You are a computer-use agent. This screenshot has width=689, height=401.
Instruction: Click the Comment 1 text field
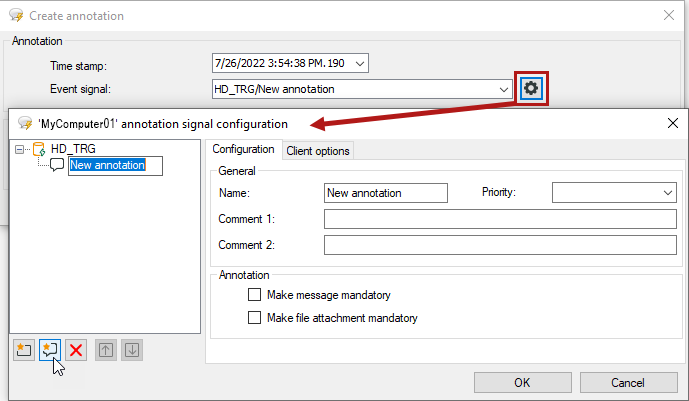pos(500,219)
